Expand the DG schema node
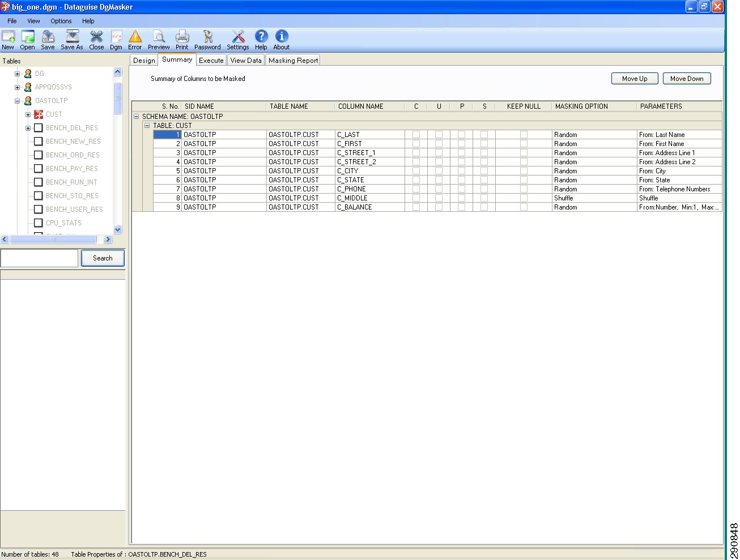740x560 pixels. (17, 74)
